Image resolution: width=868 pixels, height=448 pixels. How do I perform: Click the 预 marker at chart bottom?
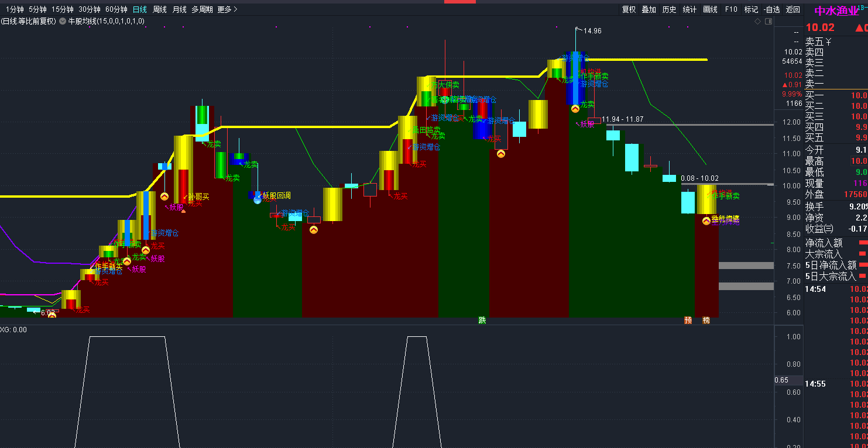tap(688, 320)
